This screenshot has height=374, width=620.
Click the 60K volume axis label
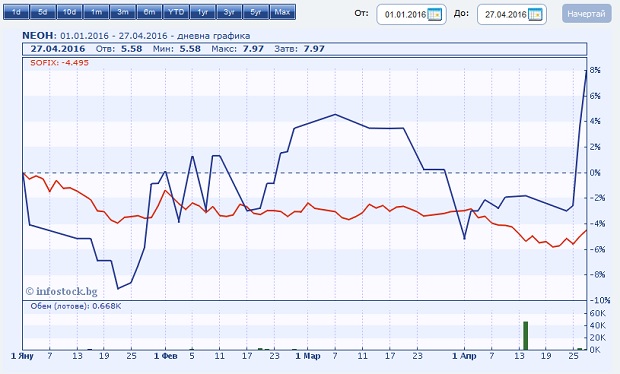coord(597,314)
